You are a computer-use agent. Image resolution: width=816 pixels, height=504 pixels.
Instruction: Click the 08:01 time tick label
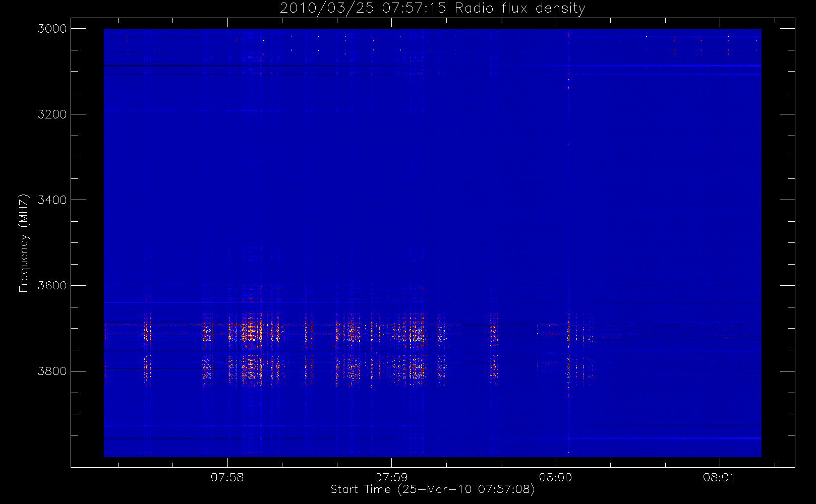719,477
